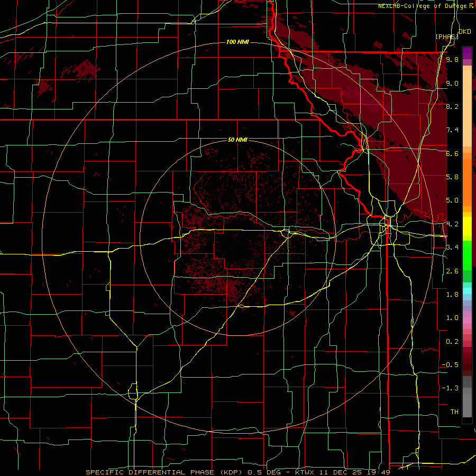Click the -1.3 value on color scale
The image size is (476, 476).
pos(450,388)
